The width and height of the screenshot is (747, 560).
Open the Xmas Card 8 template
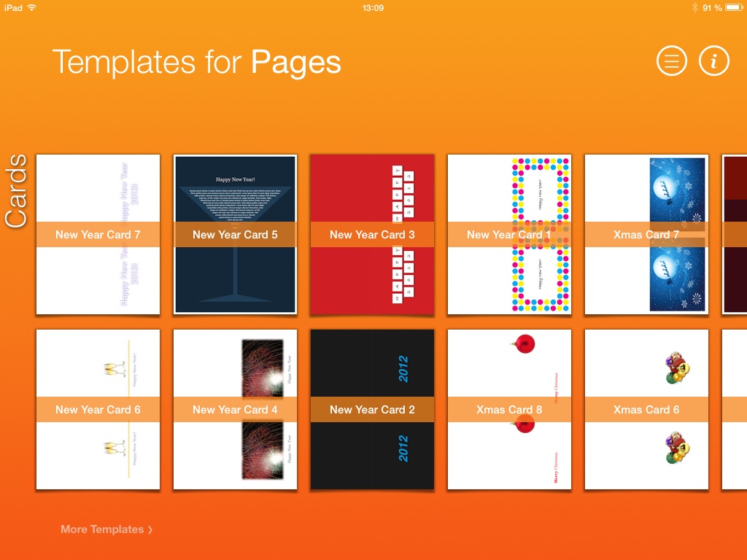click(x=509, y=410)
